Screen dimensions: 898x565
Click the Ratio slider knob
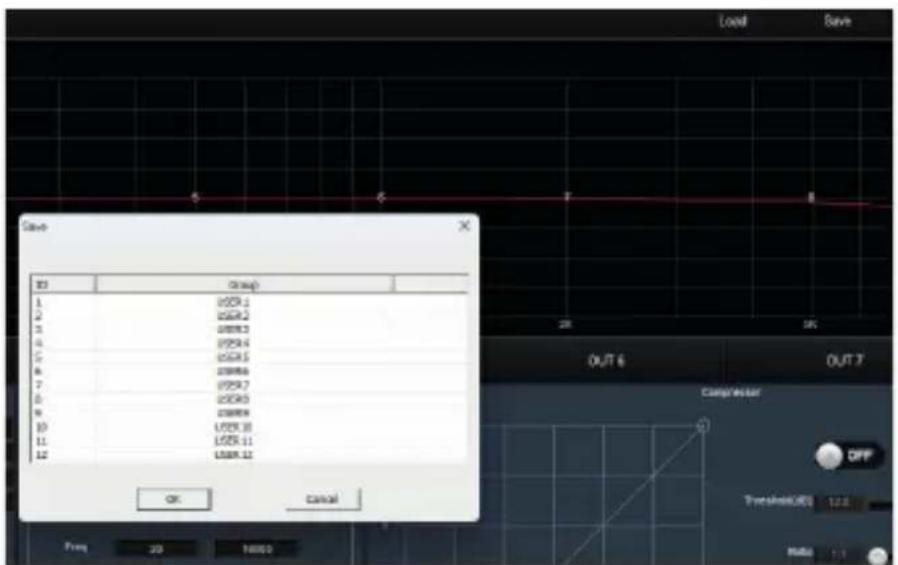(x=877, y=555)
